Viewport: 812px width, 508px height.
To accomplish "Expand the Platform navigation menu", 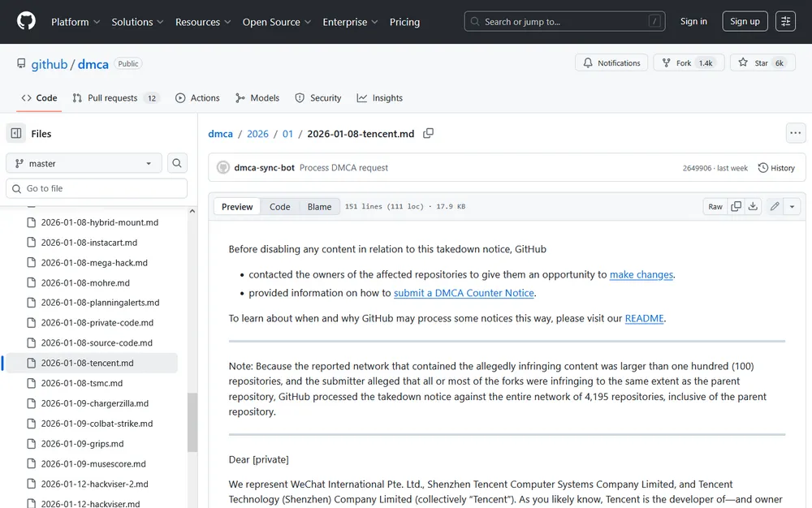I will click(76, 22).
